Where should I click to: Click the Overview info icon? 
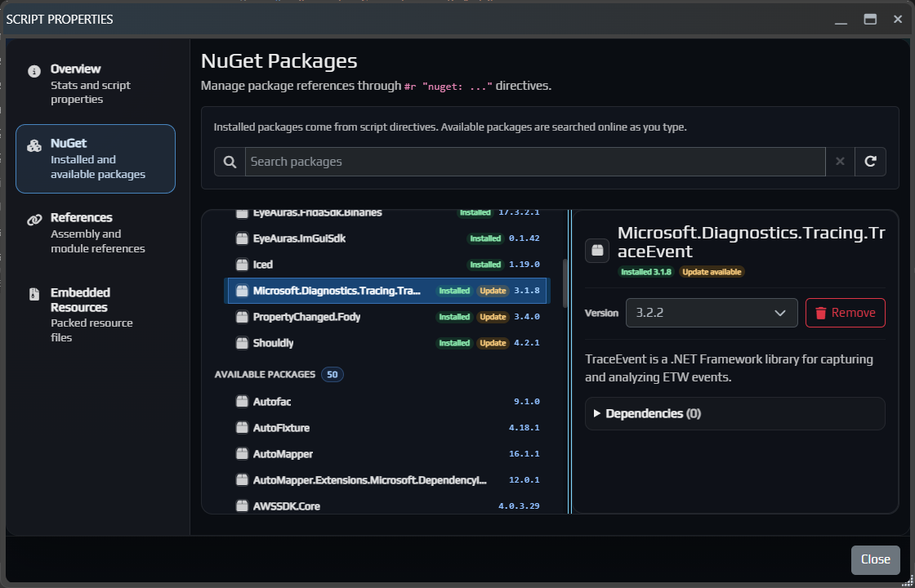34,69
